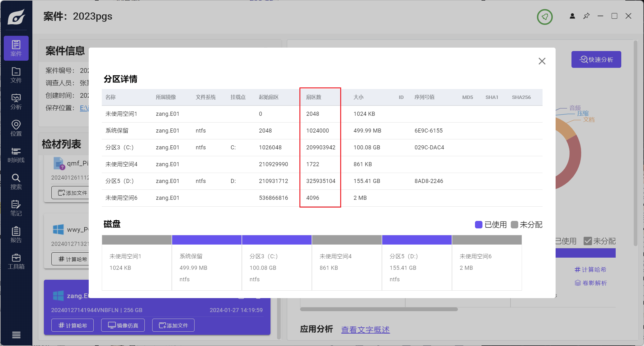The width and height of the screenshot is (644, 346).
Task: Select the 未使用空间6 table row name
Action: click(x=121, y=198)
